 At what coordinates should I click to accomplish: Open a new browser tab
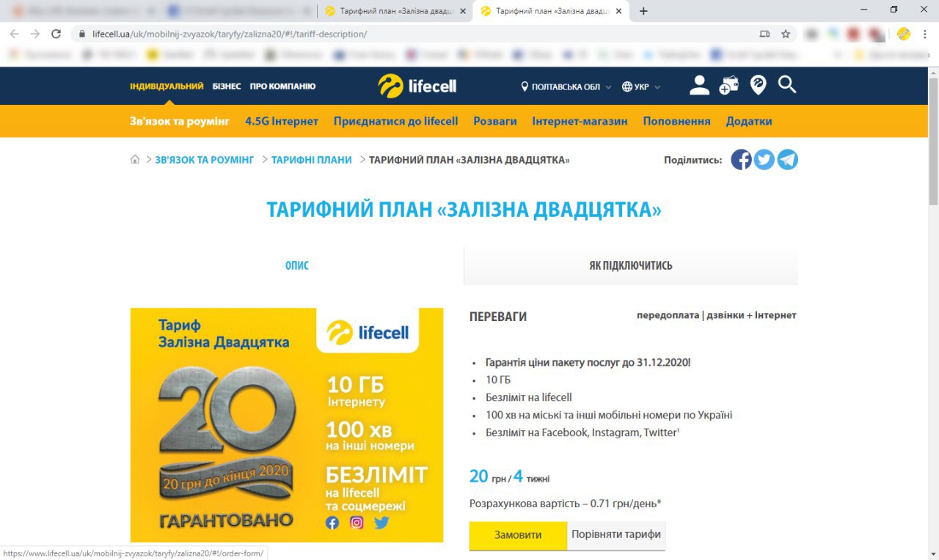coord(643,11)
